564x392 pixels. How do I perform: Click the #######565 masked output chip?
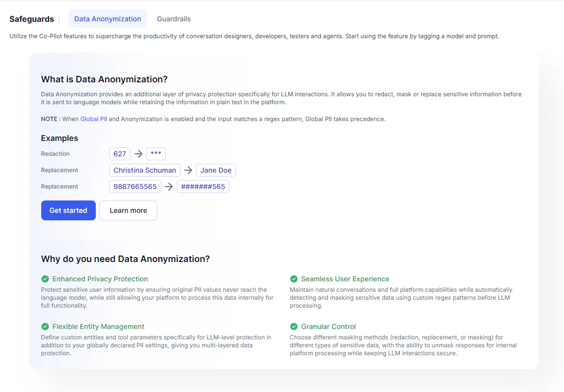pyautogui.click(x=203, y=187)
